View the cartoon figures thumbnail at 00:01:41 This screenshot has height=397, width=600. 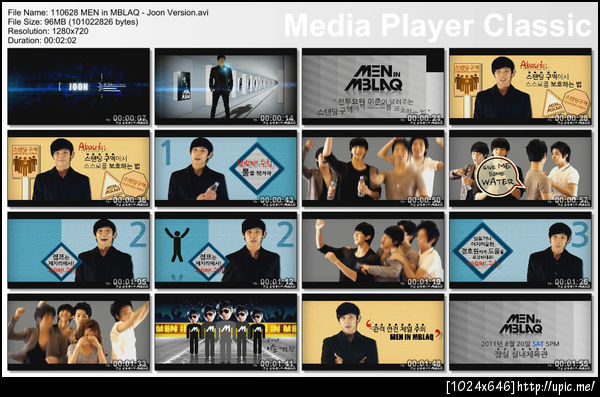coord(226,332)
